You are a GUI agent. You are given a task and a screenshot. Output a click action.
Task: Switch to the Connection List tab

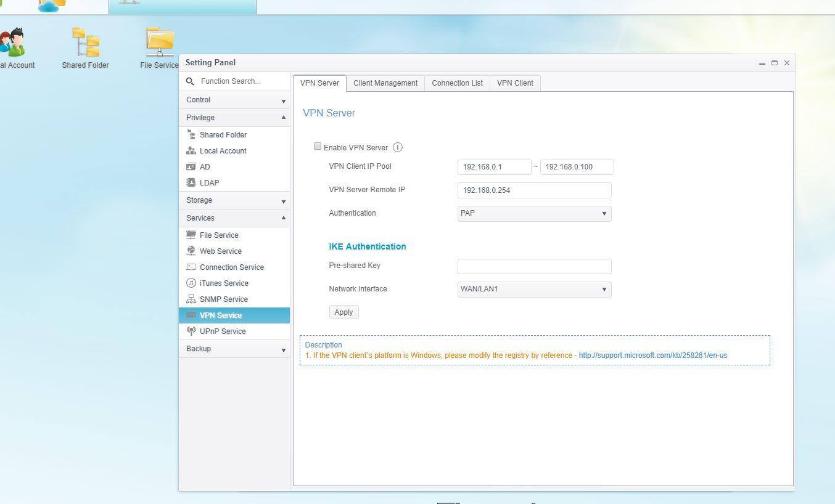[x=457, y=83]
